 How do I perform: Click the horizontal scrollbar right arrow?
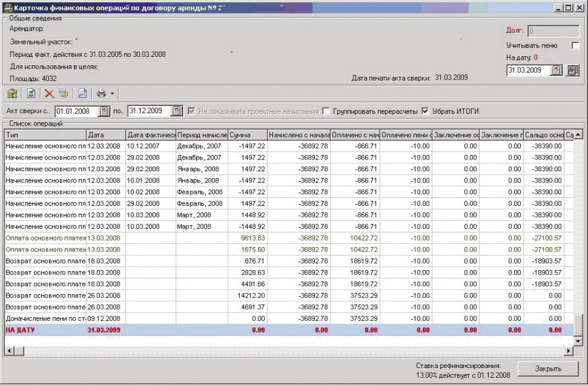569,351
